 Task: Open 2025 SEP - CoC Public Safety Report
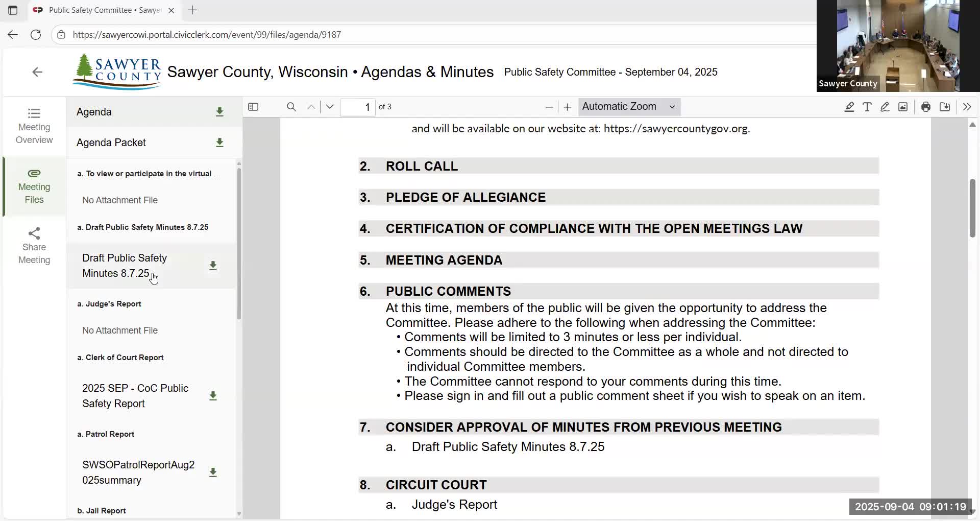(x=135, y=396)
